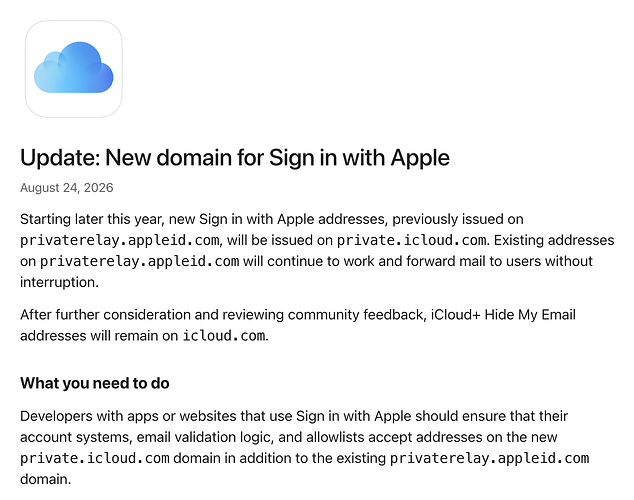Click the "What you need to do" heading

[95, 383]
